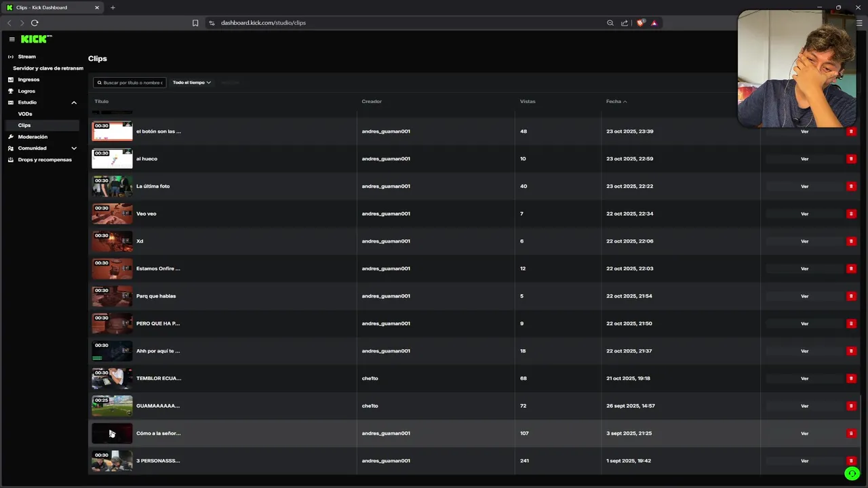Click "Ver" for the "GUAMAAAAAA..." clip
The width and height of the screenshot is (868, 488).
(x=804, y=406)
